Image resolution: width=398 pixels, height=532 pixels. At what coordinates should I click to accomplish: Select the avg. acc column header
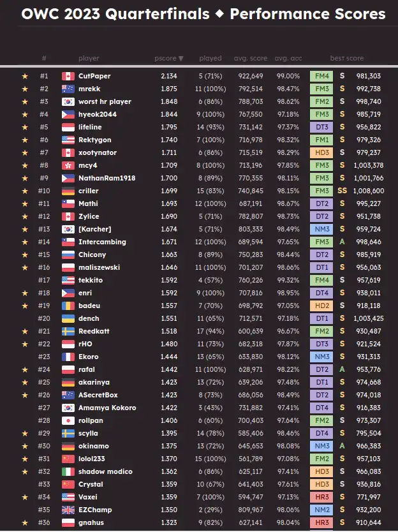pyautogui.click(x=288, y=58)
